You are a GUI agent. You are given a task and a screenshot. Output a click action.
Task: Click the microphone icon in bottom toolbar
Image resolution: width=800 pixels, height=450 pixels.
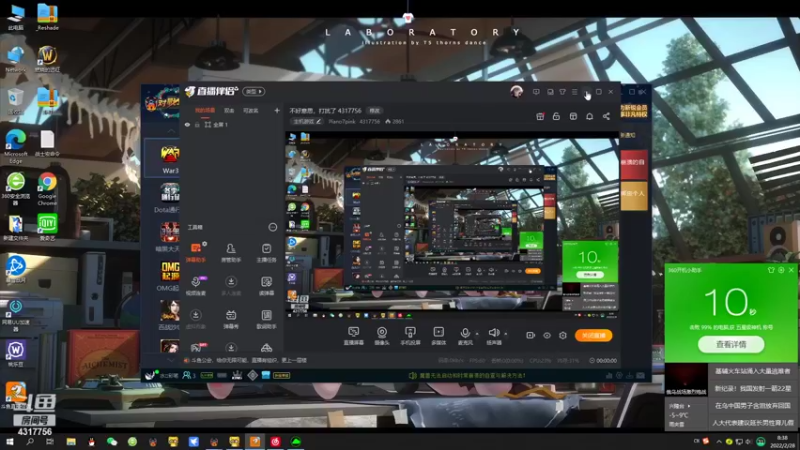pos(465,333)
